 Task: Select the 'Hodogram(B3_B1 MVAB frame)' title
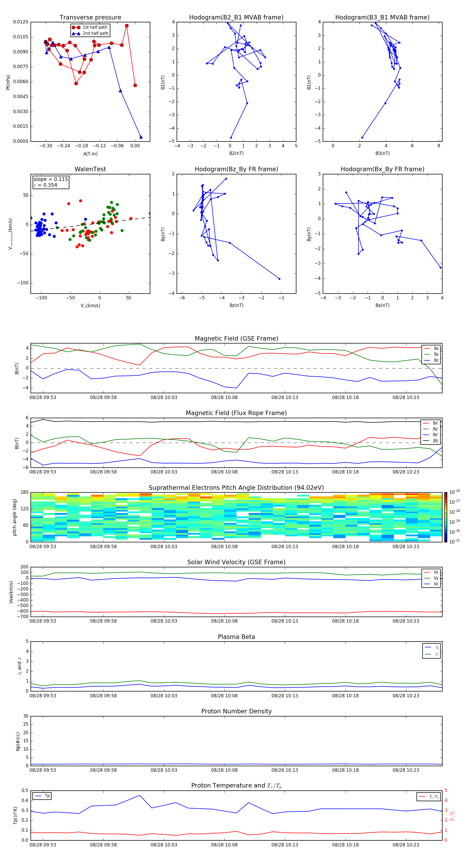[382, 18]
